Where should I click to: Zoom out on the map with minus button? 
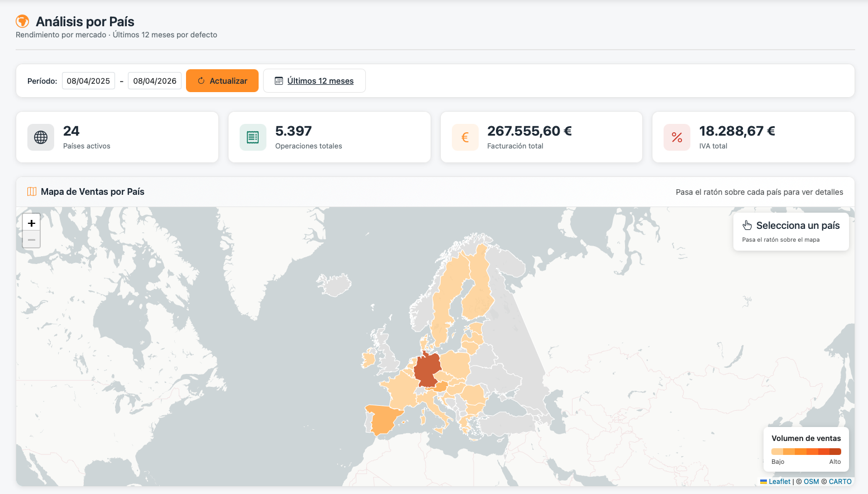pyautogui.click(x=32, y=239)
